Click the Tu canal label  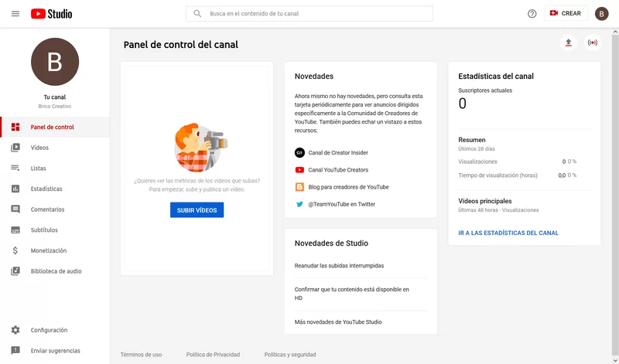pyautogui.click(x=55, y=97)
